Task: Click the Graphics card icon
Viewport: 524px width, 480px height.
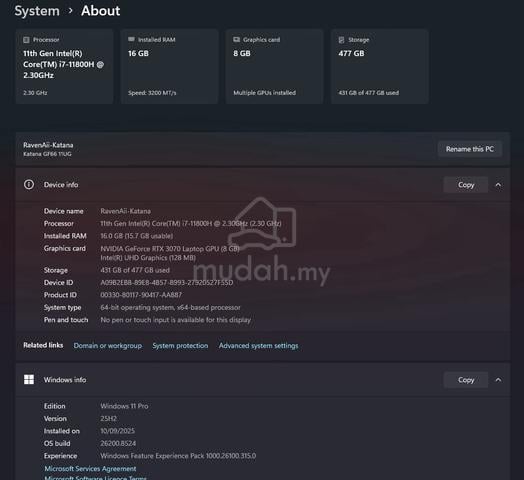Action: click(237, 39)
